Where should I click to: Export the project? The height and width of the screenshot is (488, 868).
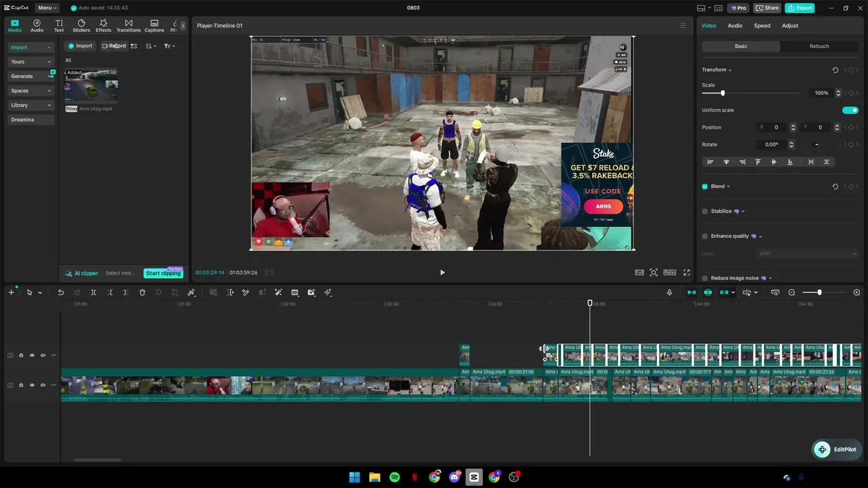click(x=800, y=8)
